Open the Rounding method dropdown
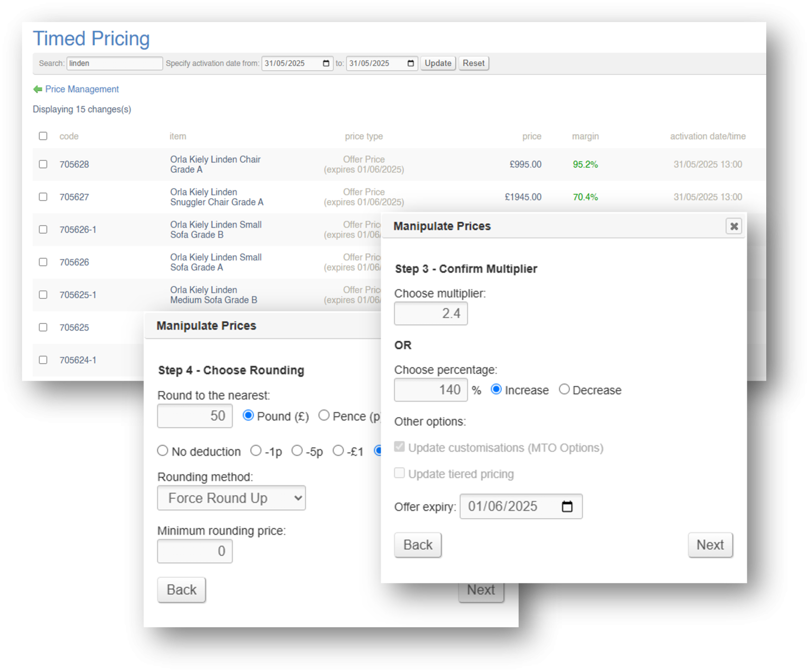 [x=231, y=498]
